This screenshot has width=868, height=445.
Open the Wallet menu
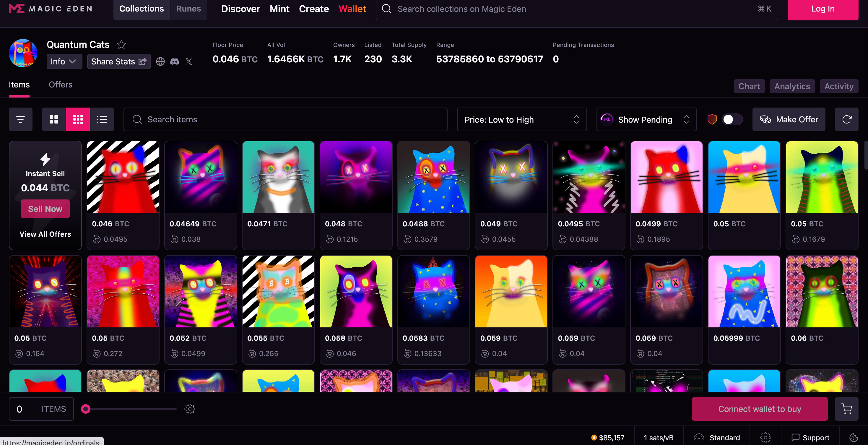click(x=352, y=9)
